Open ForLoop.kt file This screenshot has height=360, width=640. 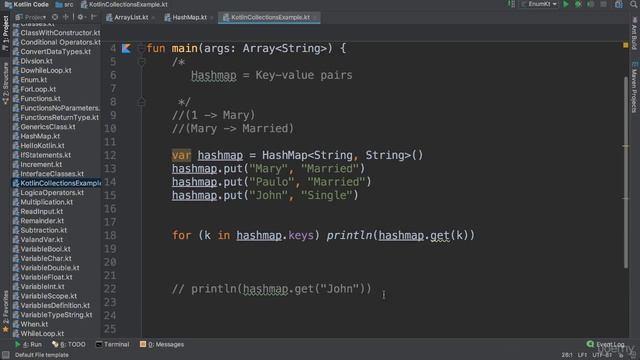[34, 89]
